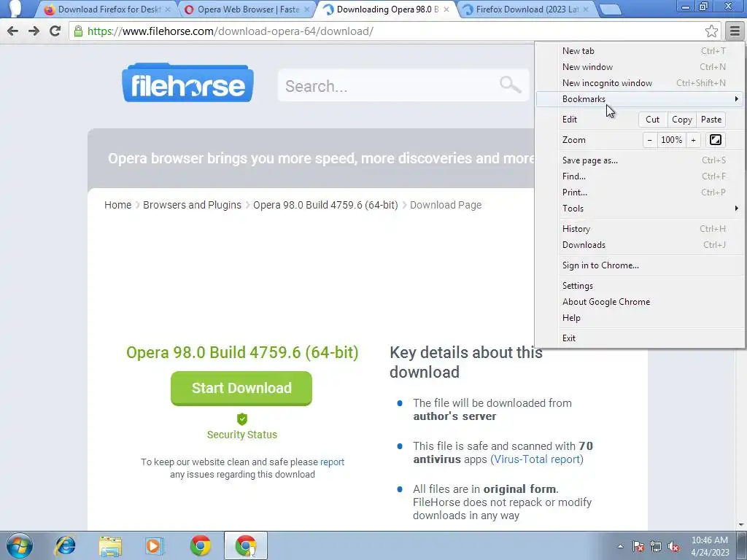
Task: Choose Sign in to Chrome...
Action: [x=639, y=265]
